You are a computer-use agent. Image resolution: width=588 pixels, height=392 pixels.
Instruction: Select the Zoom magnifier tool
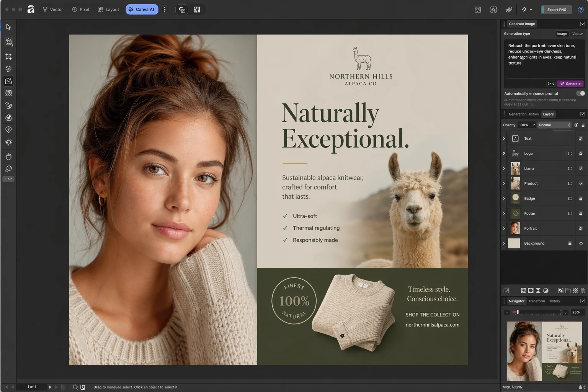[x=8, y=169]
